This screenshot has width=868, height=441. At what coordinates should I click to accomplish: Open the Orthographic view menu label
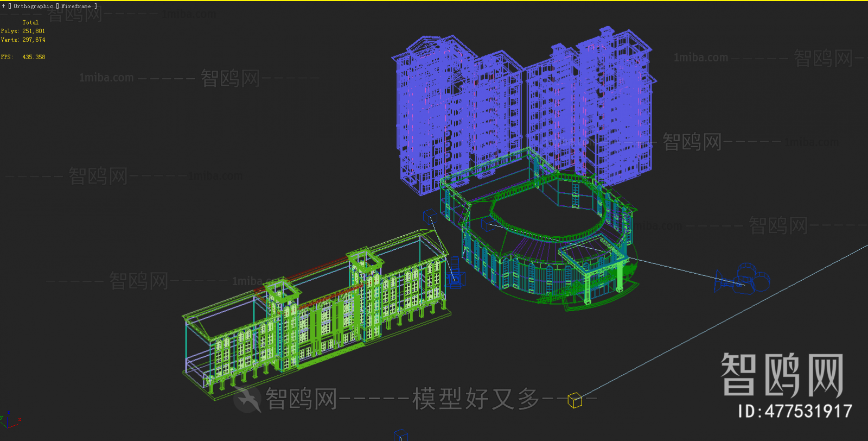(33, 6)
